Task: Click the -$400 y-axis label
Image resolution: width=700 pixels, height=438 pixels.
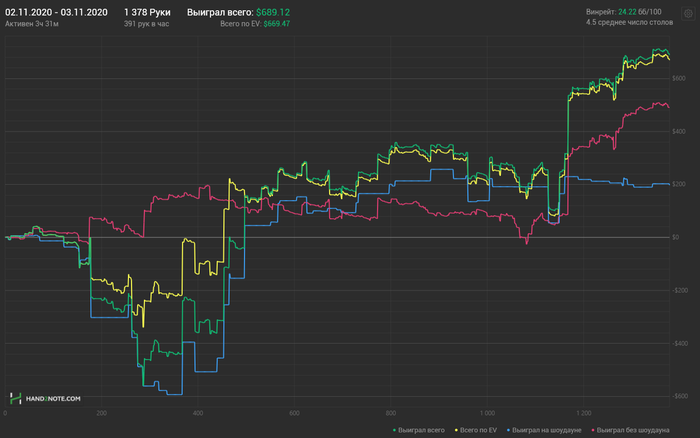Action: click(x=679, y=343)
